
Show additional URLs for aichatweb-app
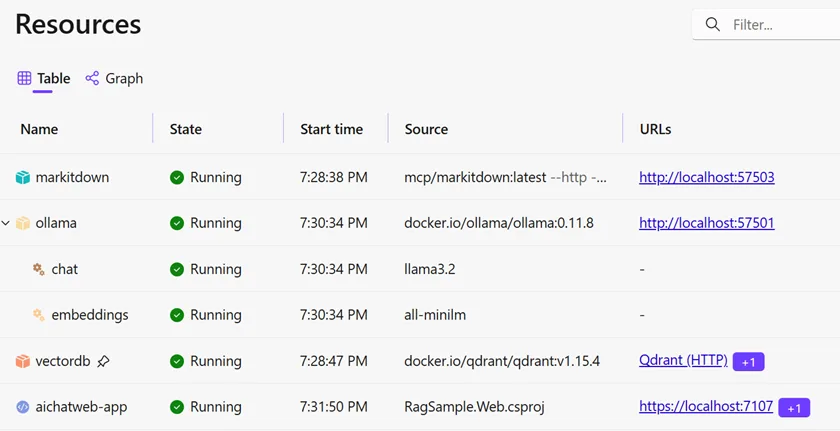coord(794,407)
